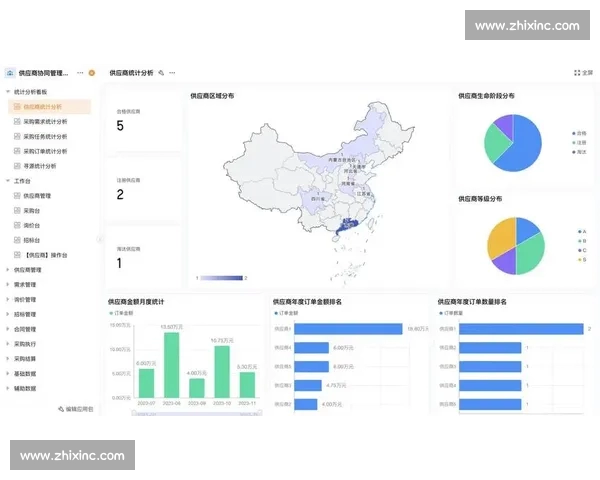This screenshot has width=600, height=480.
Task: Expand the 采购结算 section
Action: point(8,359)
